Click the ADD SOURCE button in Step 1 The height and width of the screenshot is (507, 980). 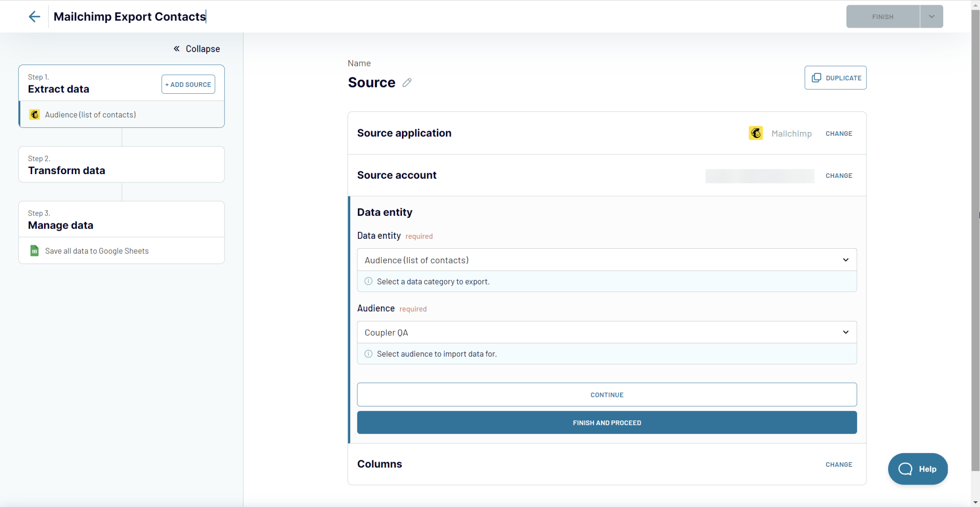tap(188, 84)
